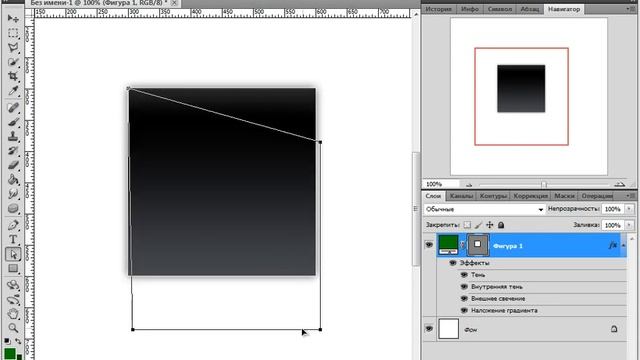
Task: Toggle visibility of Тень effect
Action: click(464, 275)
